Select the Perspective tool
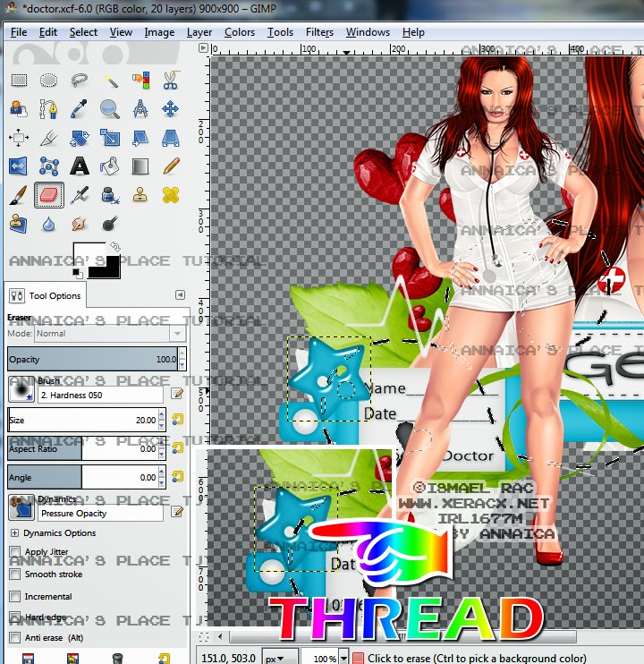The height and width of the screenshot is (664, 644). [171, 138]
